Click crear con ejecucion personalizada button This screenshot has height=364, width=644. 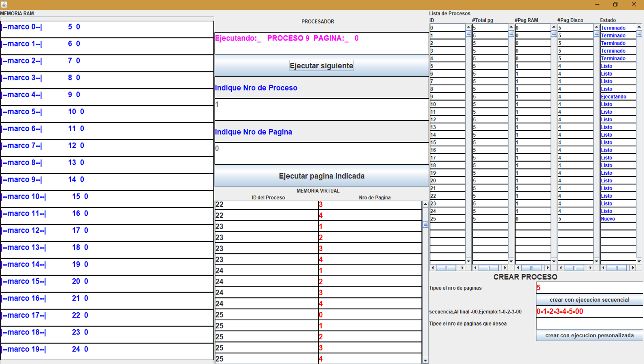[x=589, y=335]
